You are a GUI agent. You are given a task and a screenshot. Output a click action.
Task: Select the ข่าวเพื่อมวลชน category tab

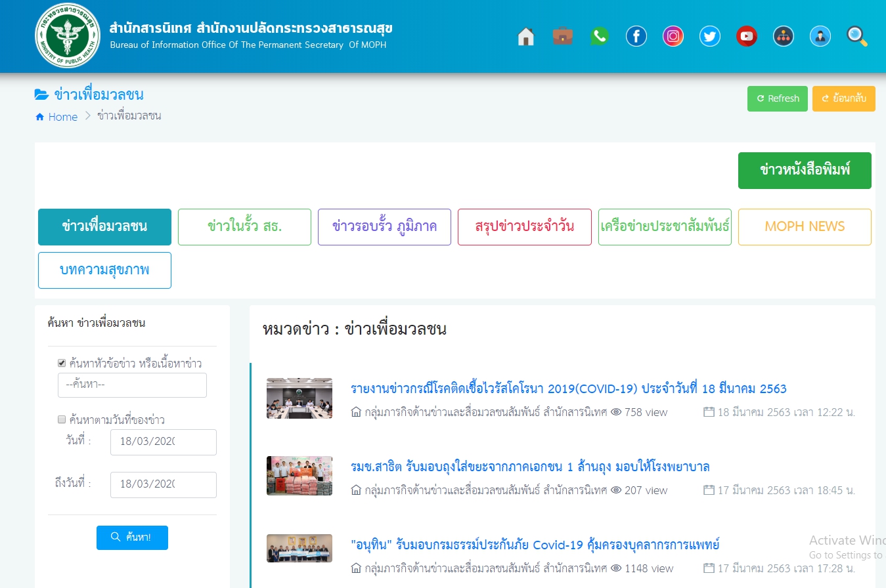tap(104, 227)
